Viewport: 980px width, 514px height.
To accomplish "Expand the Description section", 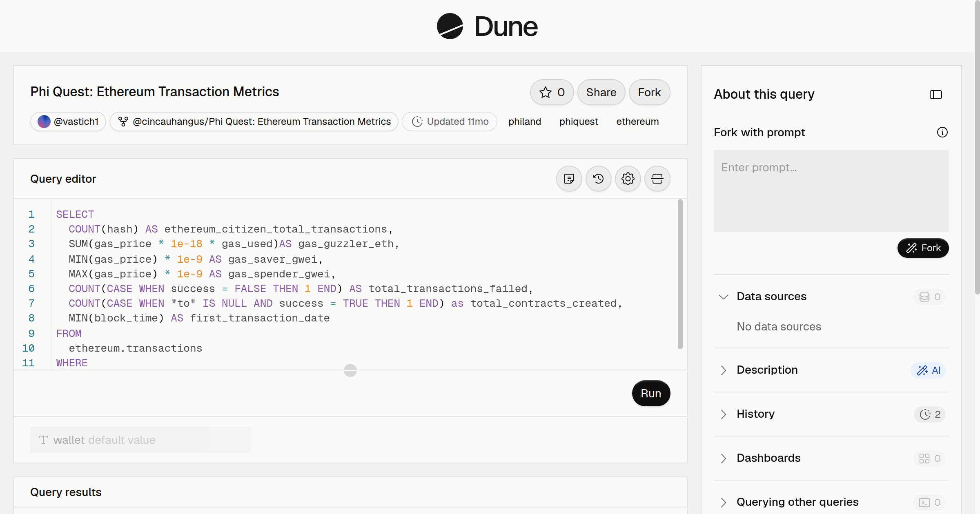I will click(x=724, y=370).
